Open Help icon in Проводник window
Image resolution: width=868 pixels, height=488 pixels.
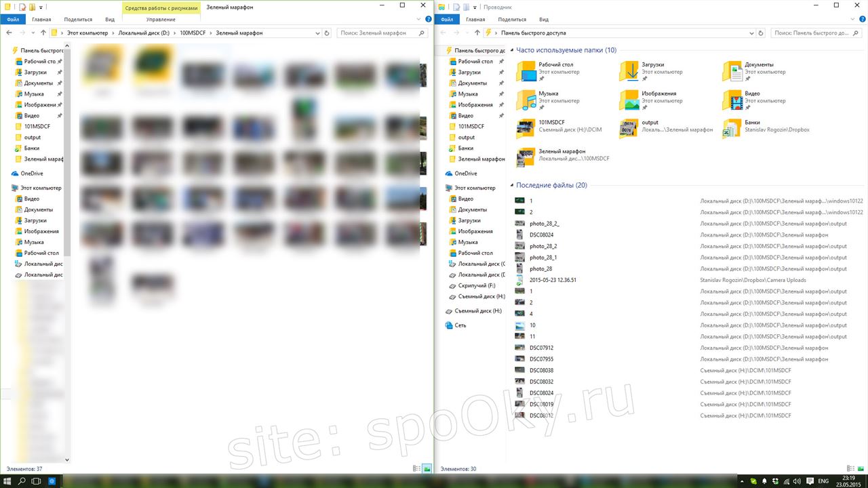pos(861,20)
